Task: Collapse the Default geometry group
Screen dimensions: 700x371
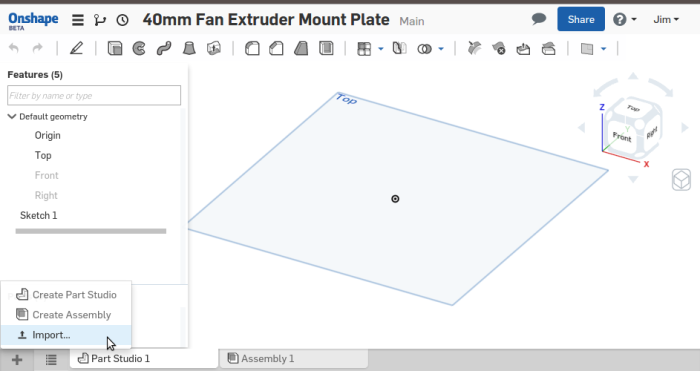Action: (12, 117)
